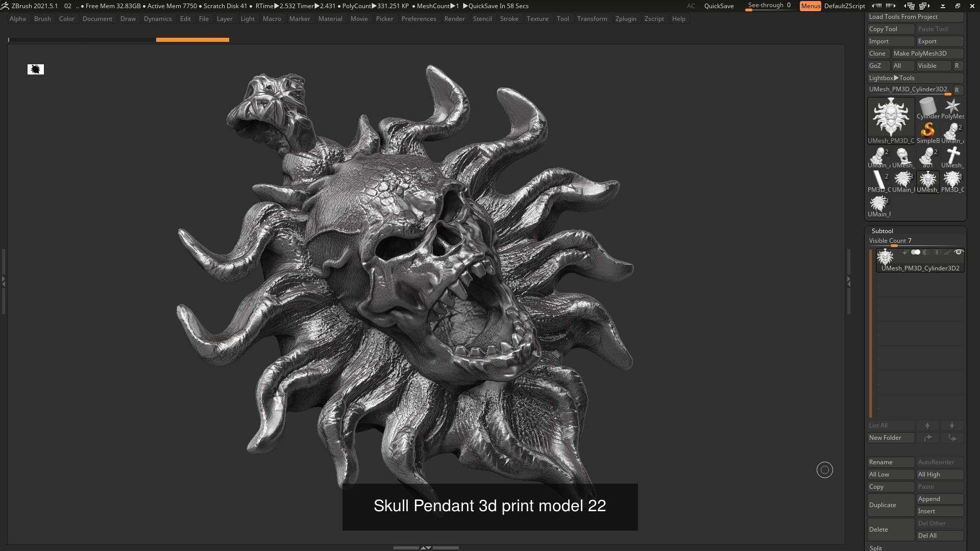This screenshot has height=551, width=980.
Task: Click move subtool into folder up arrow
Action: point(927,438)
